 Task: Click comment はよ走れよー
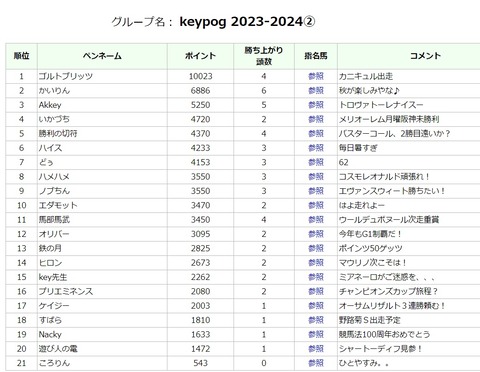[x=362, y=205]
